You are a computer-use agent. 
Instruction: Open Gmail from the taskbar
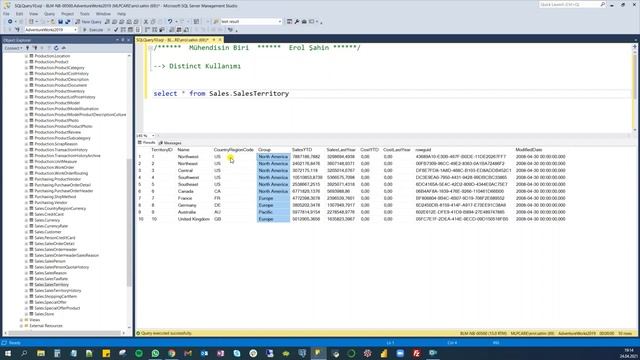pos(188,353)
